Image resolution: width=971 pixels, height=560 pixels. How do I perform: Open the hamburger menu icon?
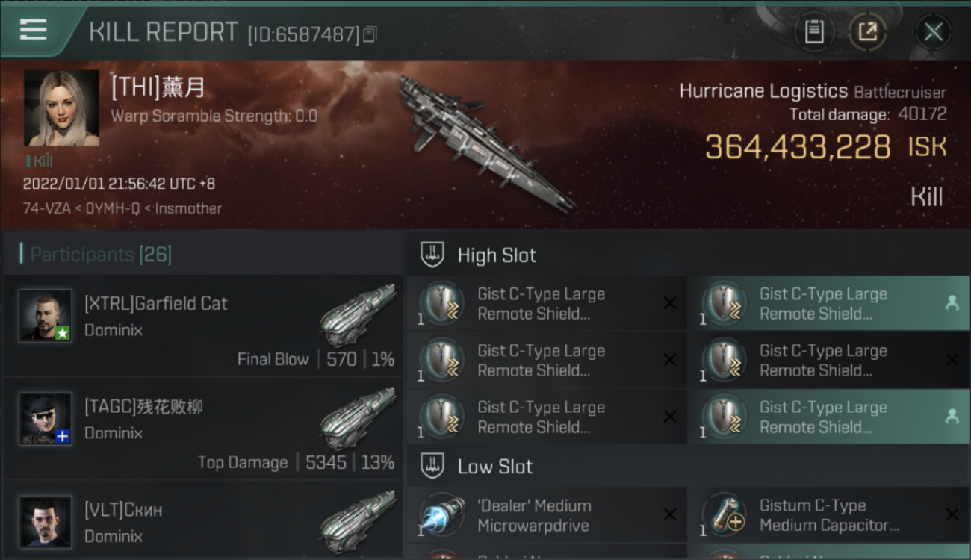[x=34, y=30]
